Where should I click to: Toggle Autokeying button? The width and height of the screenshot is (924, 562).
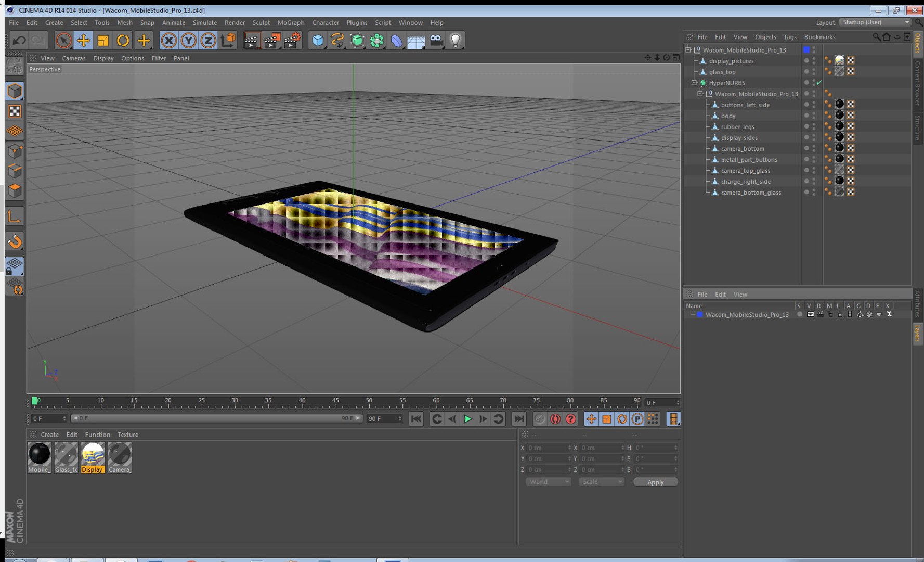coord(555,419)
